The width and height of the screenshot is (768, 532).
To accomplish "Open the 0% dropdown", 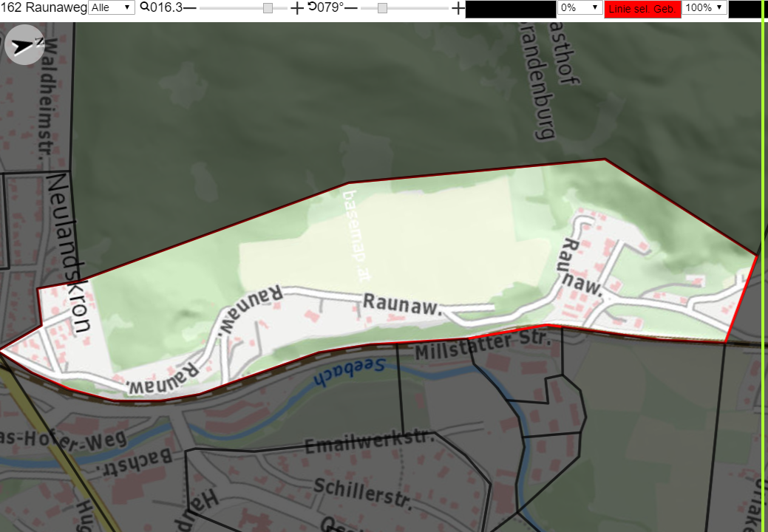I will [580, 7].
